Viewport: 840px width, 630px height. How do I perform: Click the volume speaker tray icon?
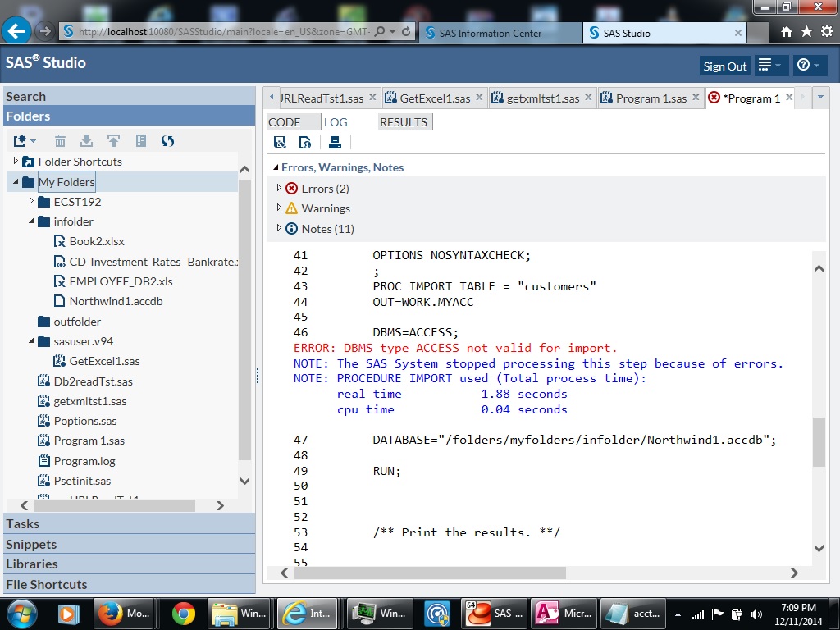click(756, 614)
